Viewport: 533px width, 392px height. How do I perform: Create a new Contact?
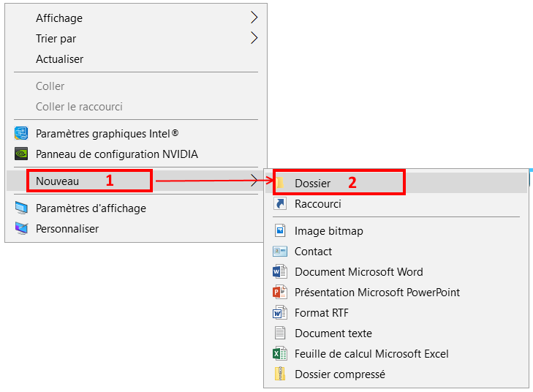396,252
